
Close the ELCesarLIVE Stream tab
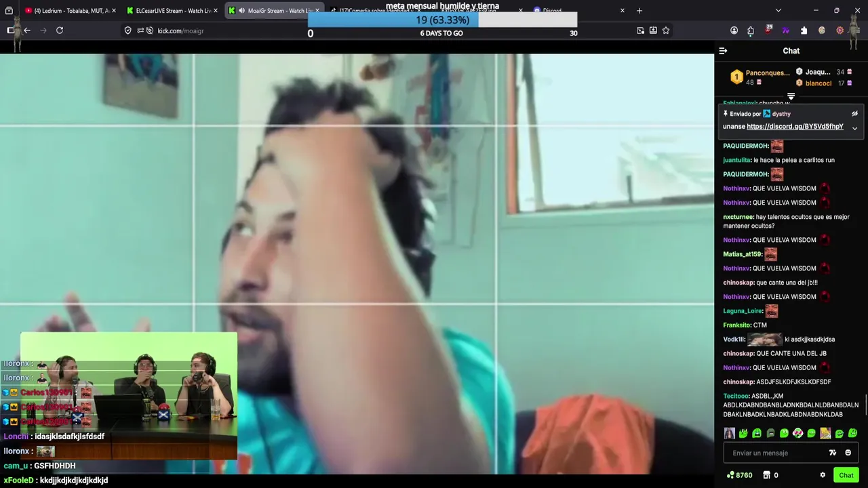[x=216, y=11]
